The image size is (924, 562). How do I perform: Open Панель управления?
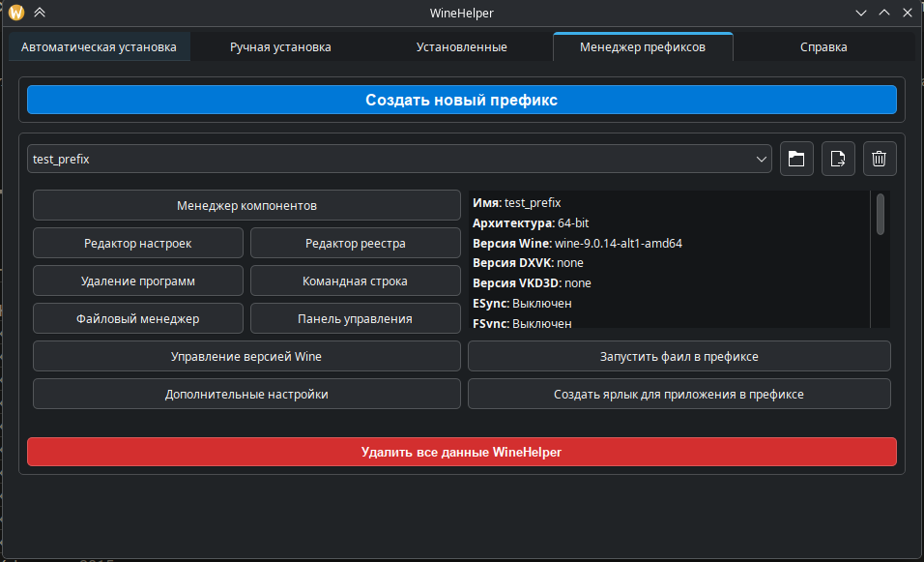tap(355, 319)
